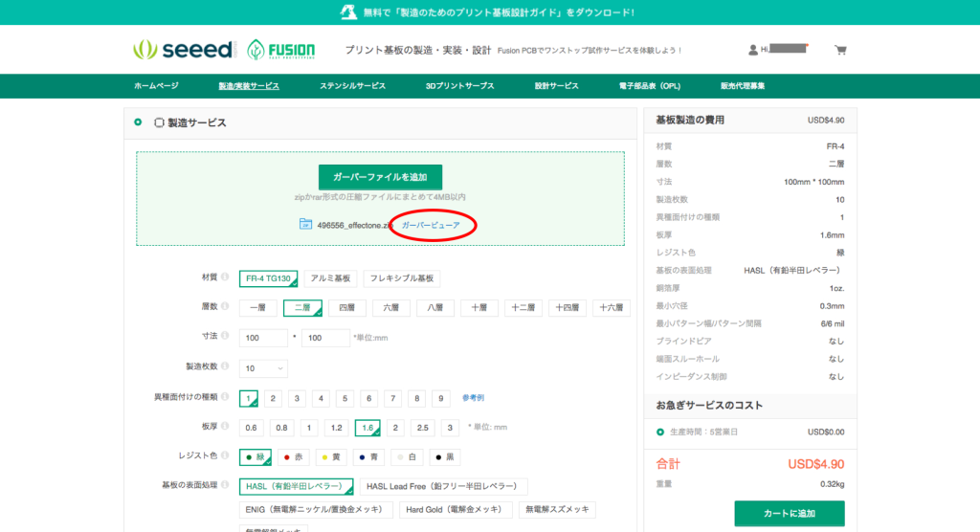
Task: Open the 製造枚数 quantity dropdown
Action: [264, 368]
